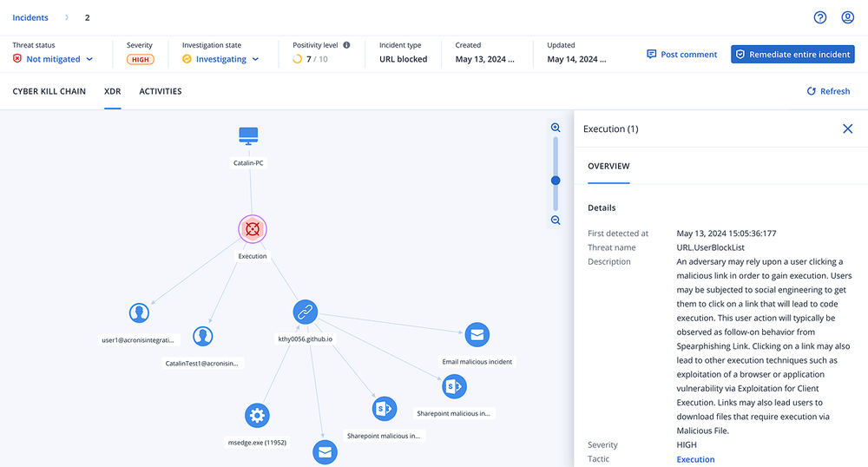The height and width of the screenshot is (467, 868).
Task: Click the CatalinTest1 user node icon
Action: tap(203, 336)
